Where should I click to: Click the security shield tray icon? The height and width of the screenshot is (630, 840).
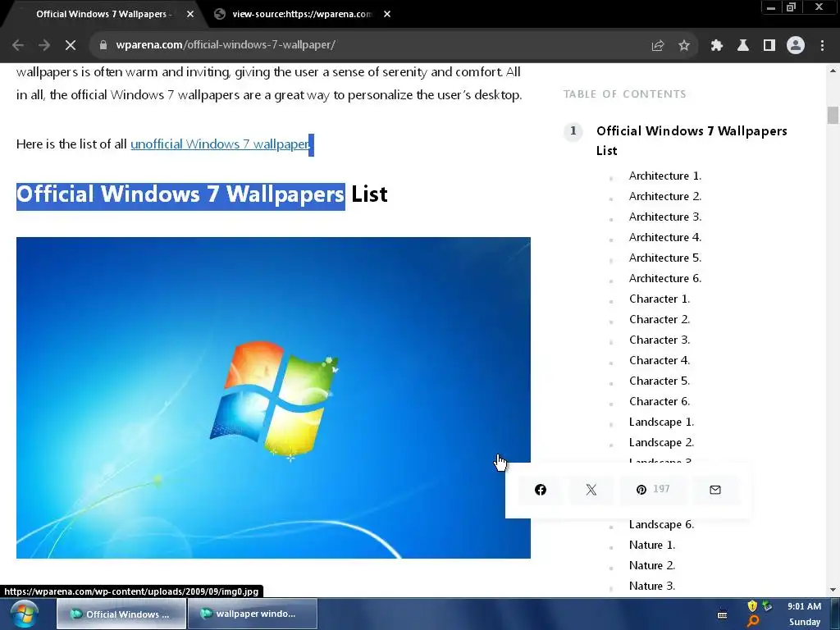[752, 606]
